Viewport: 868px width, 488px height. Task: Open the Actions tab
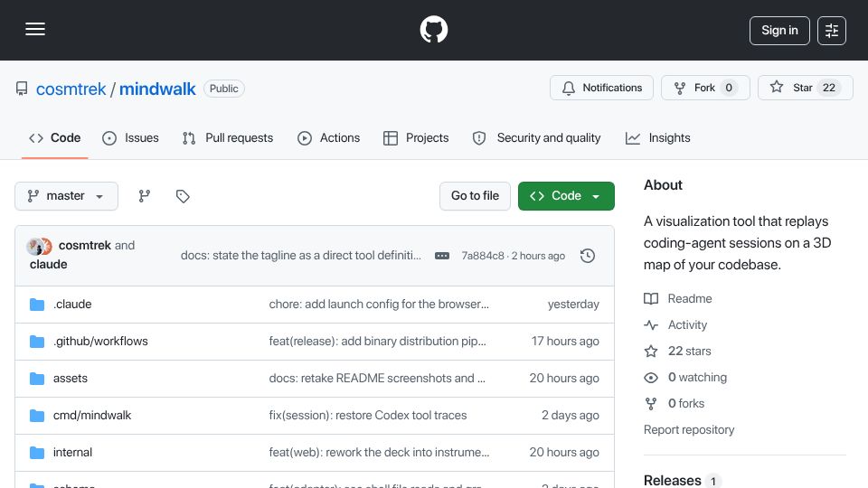coord(329,137)
